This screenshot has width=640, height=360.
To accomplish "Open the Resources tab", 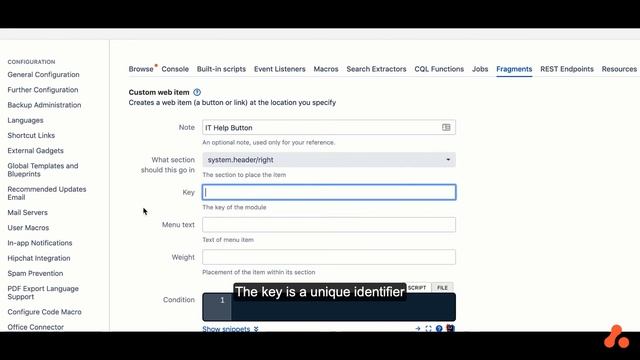I will [619, 69].
